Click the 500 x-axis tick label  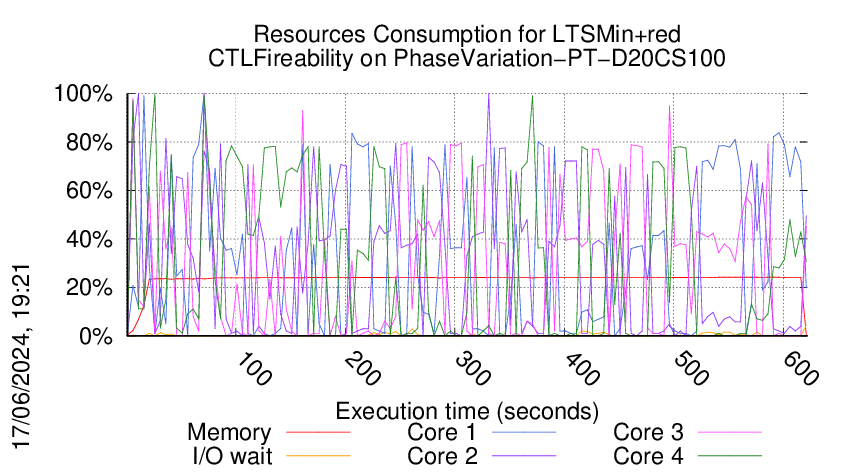(691, 370)
